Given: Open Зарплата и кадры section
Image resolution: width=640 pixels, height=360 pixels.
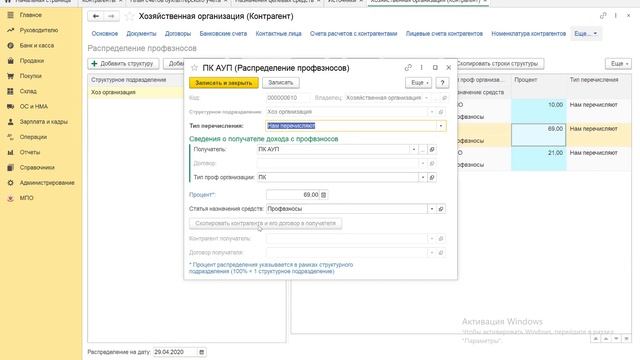Looking at the screenshot, I should coord(43,122).
